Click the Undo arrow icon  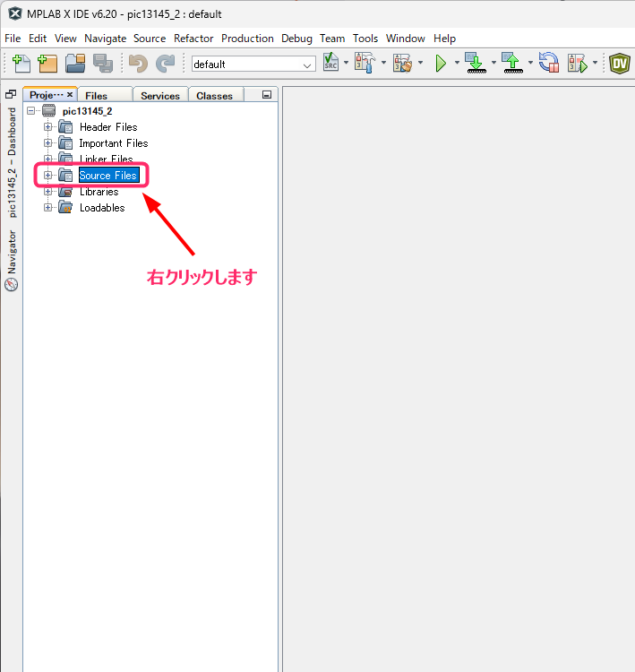(137, 64)
